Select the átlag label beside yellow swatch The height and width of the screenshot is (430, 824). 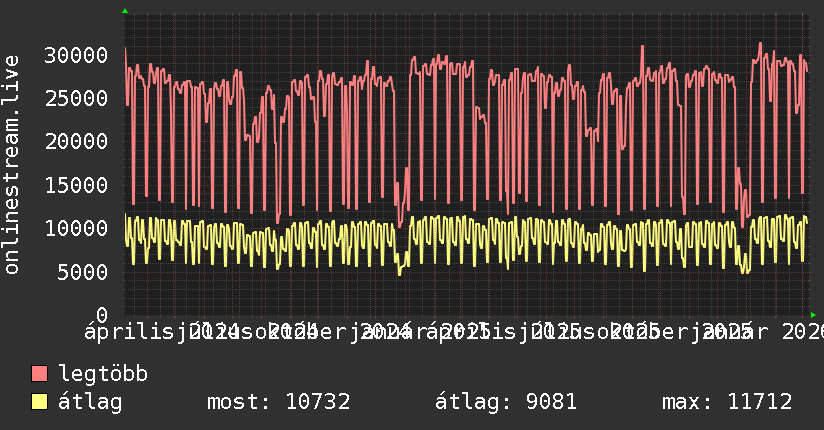[90, 403]
